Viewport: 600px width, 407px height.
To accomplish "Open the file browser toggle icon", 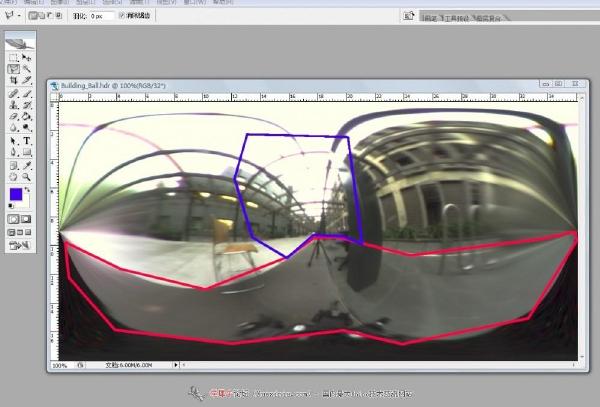I will pyautogui.click(x=409, y=16).
